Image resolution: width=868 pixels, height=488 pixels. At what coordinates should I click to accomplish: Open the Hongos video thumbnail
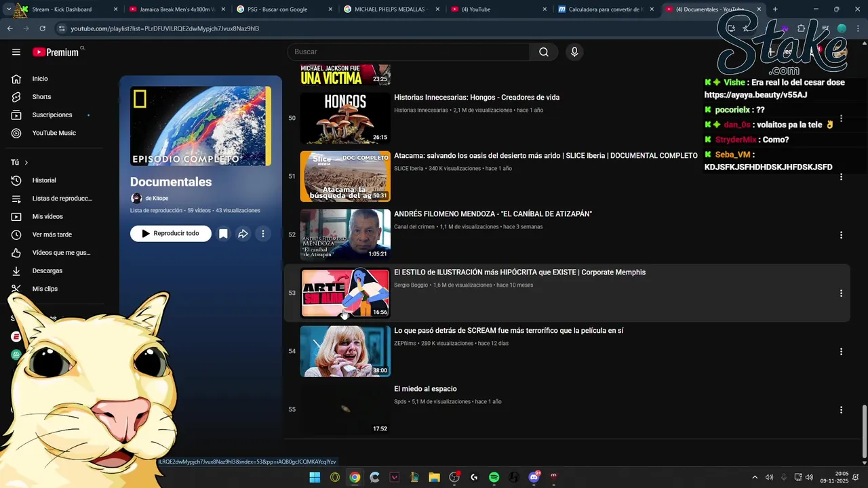coord(345,118)
